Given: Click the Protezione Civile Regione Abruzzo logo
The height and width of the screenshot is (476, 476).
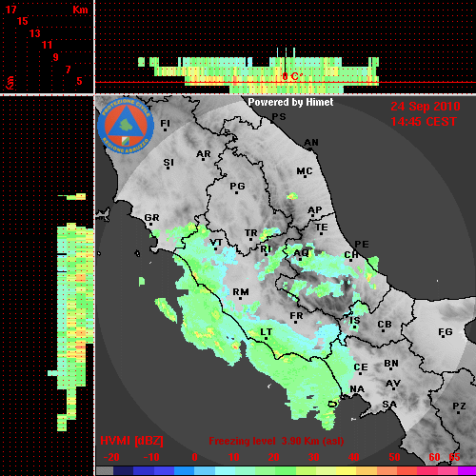Looking at the screenshot, I should [x=126, y=127].
